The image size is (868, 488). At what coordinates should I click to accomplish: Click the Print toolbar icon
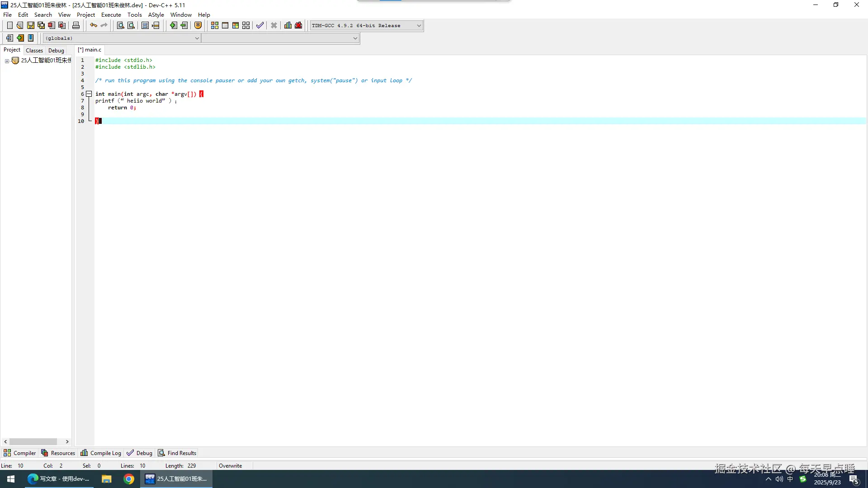[x=76, y=26]
